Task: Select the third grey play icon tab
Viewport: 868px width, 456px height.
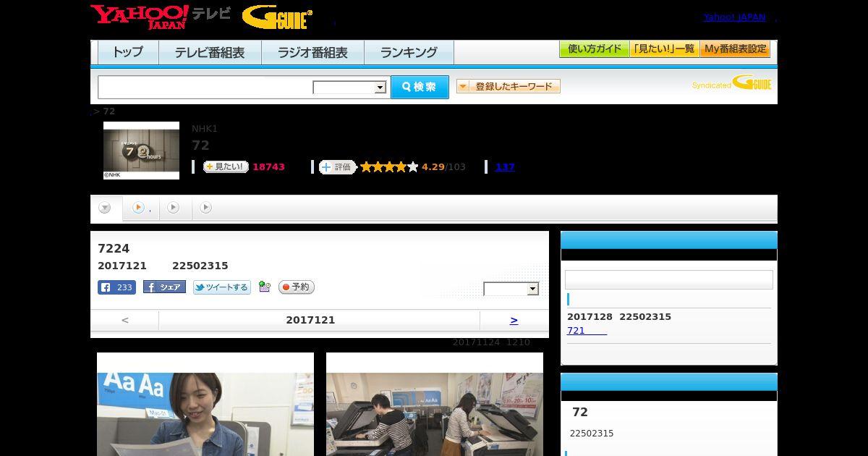Action: [206, 208]
